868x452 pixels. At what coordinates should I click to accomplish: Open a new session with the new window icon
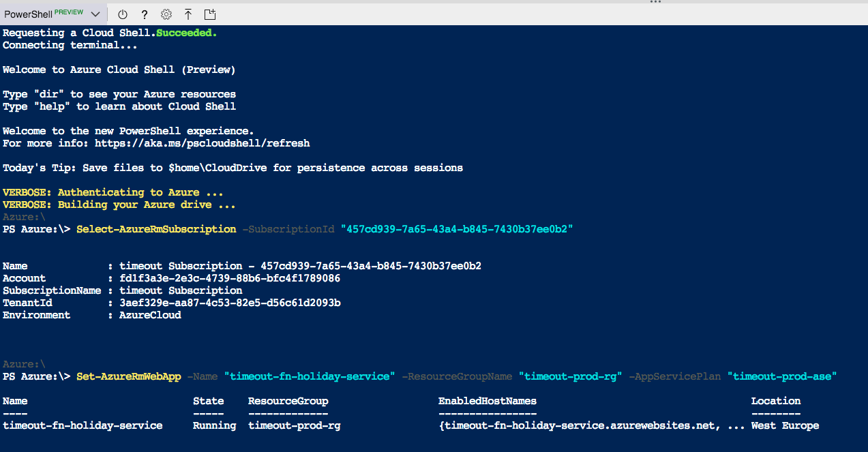point(210,14)
